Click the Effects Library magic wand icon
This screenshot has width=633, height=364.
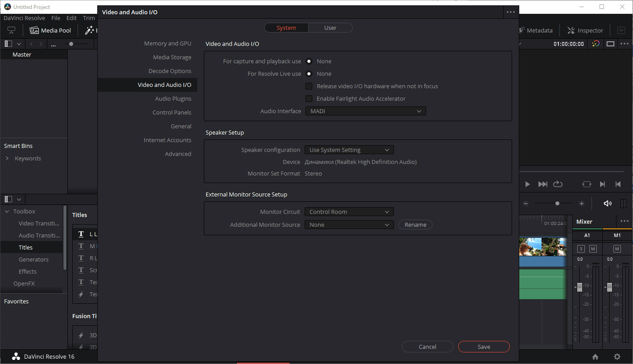[90, 30]
